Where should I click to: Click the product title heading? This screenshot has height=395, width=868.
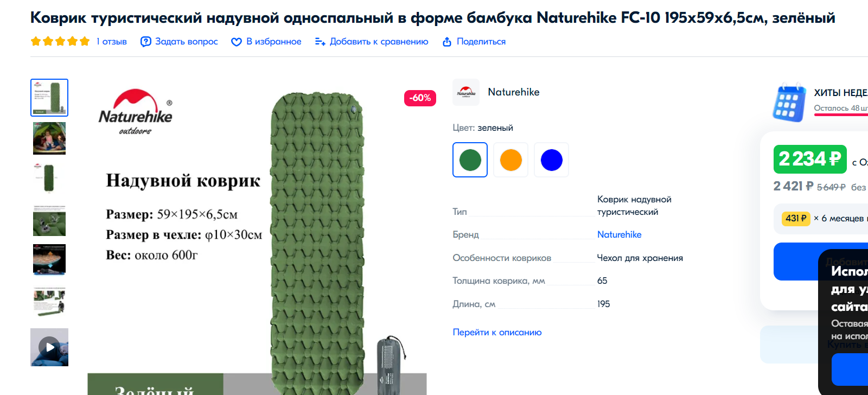(x=433, y=18)
